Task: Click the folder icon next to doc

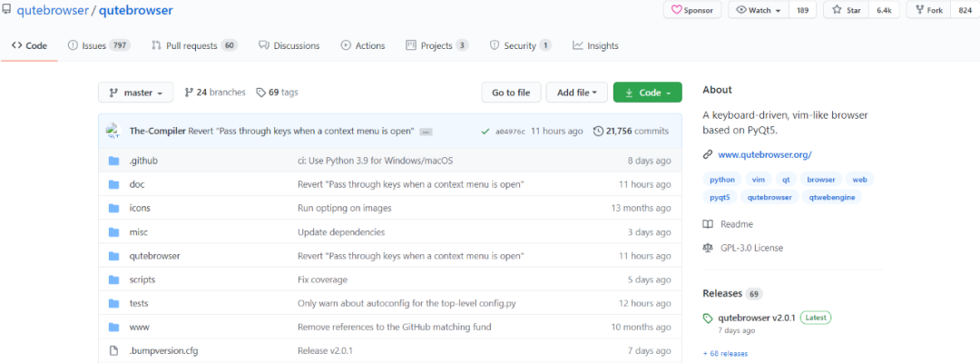Action: (113, 184)
